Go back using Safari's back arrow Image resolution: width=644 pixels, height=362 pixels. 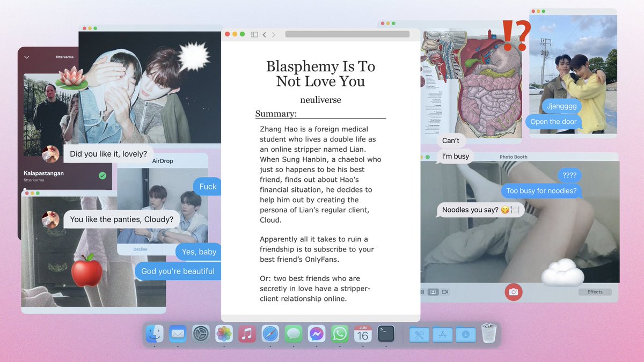pos(264,34)
